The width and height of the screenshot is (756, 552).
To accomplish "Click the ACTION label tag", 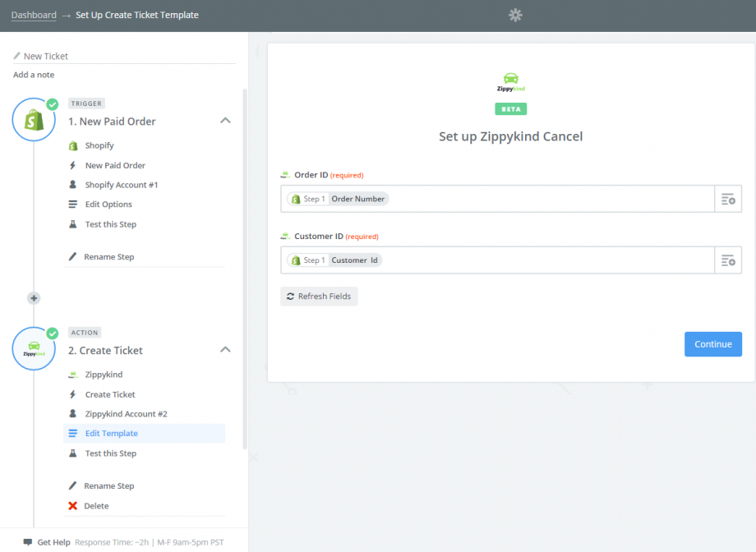I will pyautogui.click(x=85, y=333).
